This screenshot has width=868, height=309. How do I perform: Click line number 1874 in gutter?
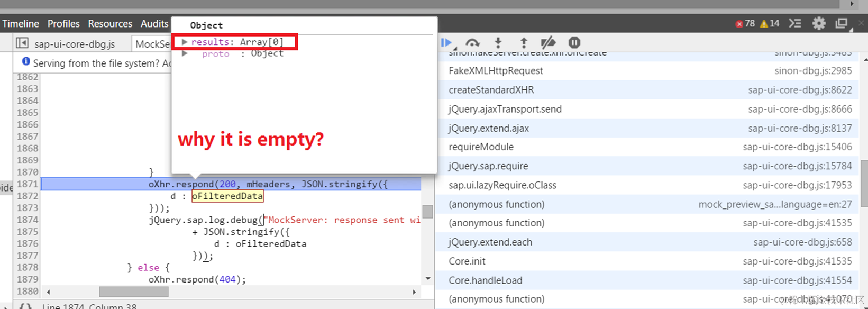[28, 220]
